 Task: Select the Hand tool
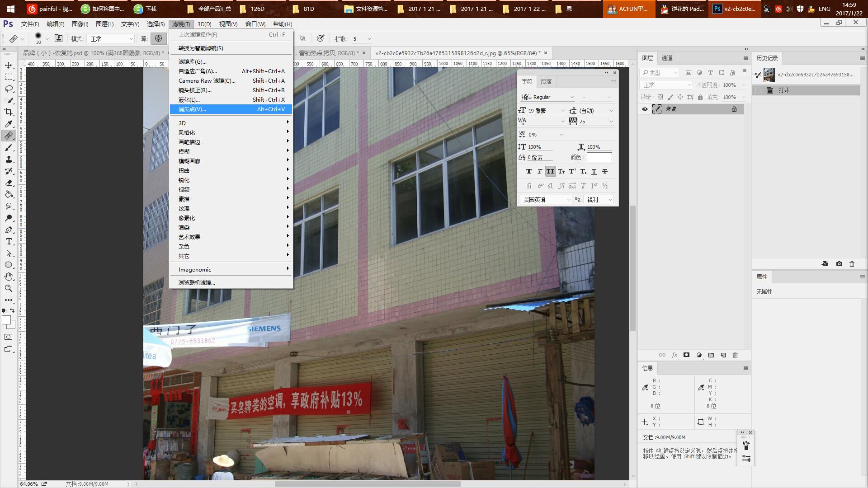point(9,277)
